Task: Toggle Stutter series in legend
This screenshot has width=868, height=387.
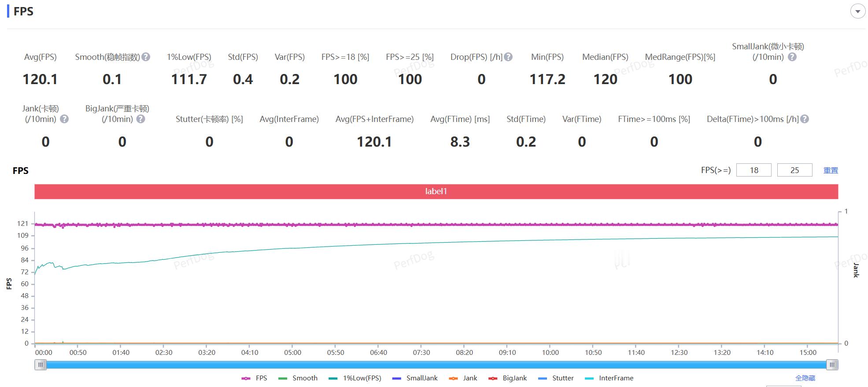Action: pos(556,378)
